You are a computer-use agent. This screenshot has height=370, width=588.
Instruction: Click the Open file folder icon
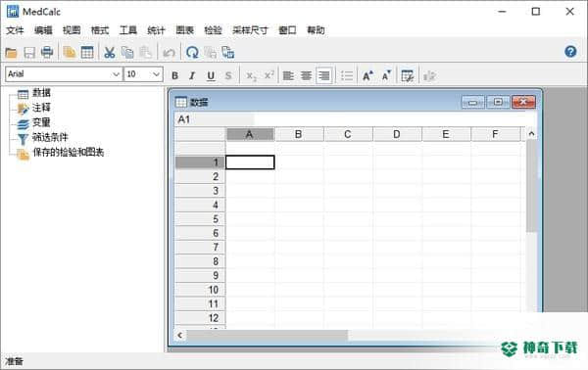pyautogui.click(x=11, y=53)
